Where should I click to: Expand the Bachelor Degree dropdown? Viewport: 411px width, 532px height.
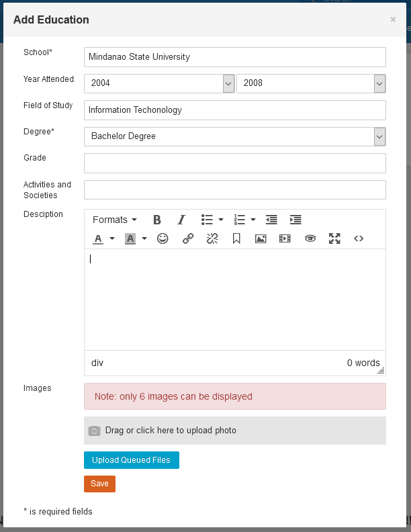(x=379, y=136)
